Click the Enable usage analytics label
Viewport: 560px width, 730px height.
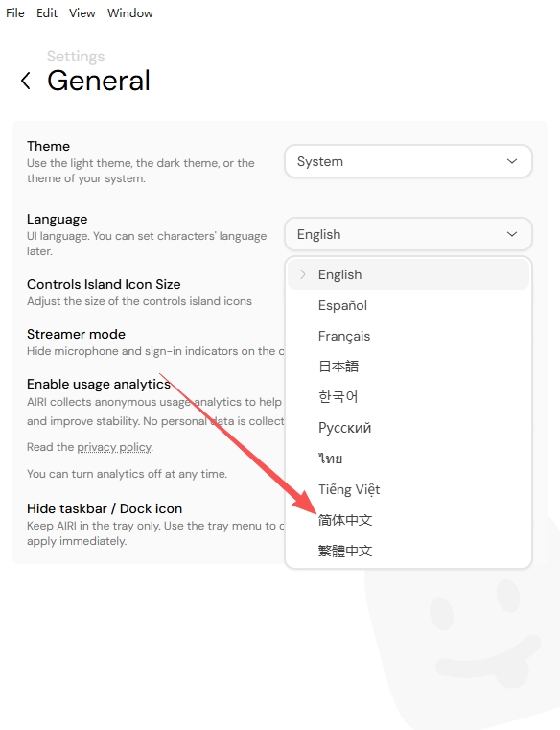click(98, 384)
